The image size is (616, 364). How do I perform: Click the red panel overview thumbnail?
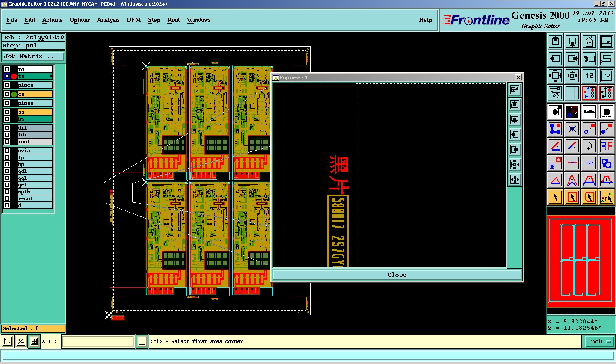[x=581, y=261]
